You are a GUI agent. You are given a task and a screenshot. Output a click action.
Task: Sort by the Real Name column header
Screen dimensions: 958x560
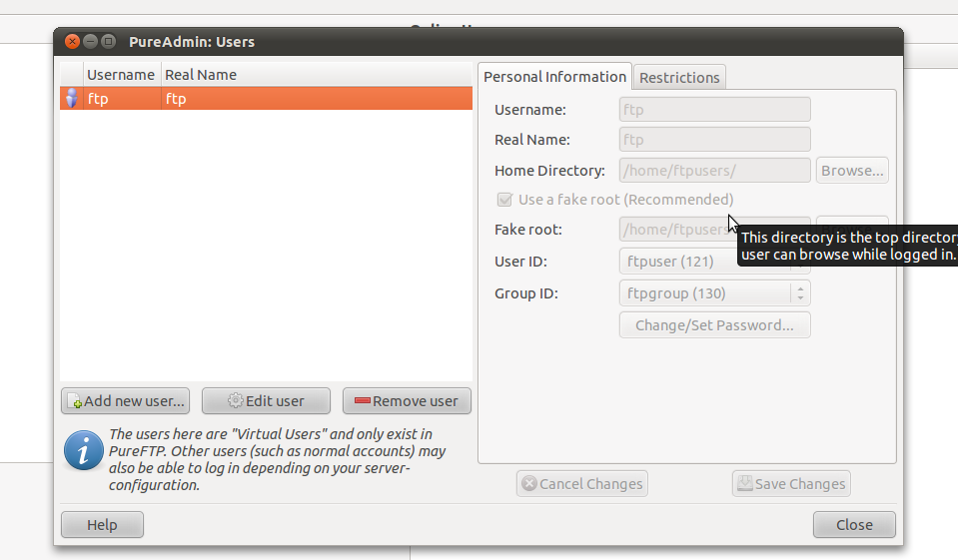pyautogui.click(x=317, y=75)
